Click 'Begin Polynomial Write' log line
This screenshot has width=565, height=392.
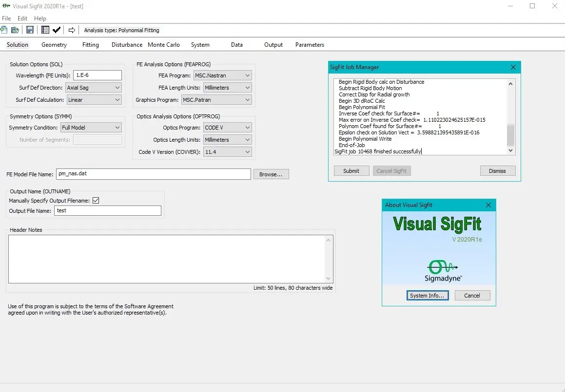pyautogui.click(x=365, y=139)
